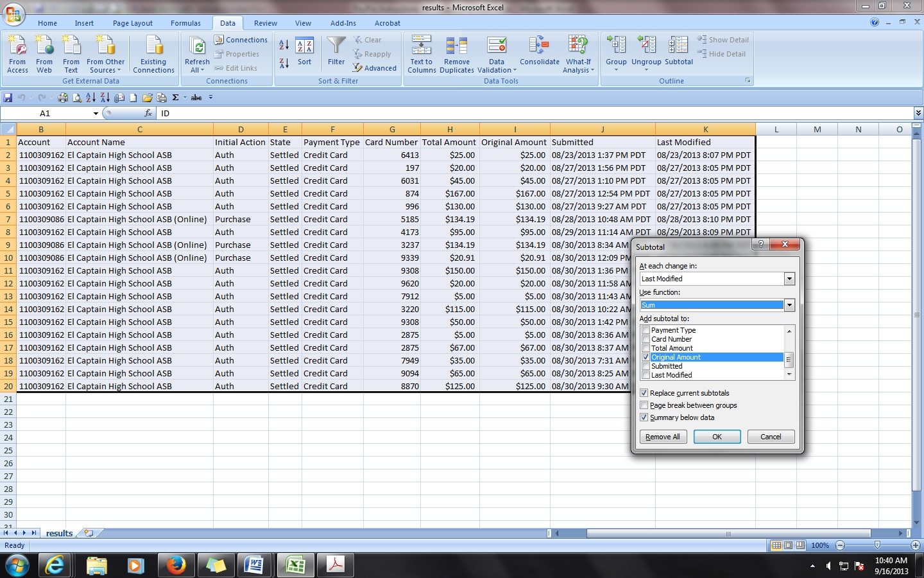Uncheck the Original Amount subtotal checkbox

[x=646, y=357]
